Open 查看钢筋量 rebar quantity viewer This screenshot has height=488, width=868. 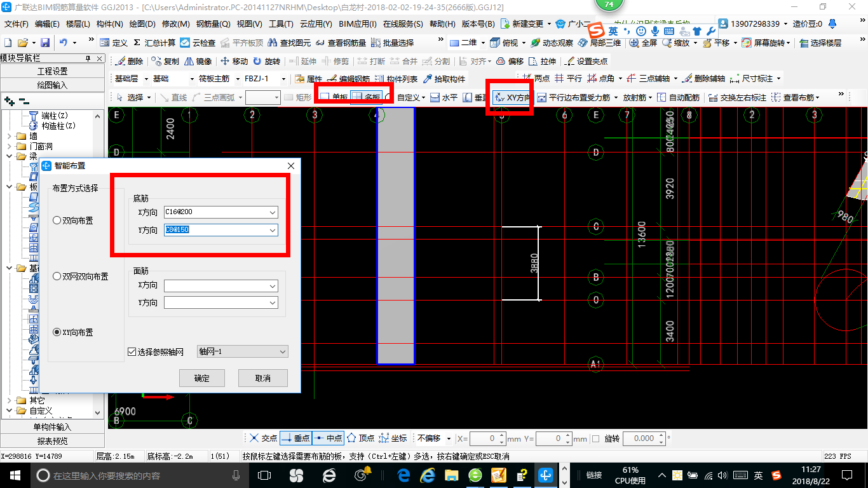tap(341, 43)
